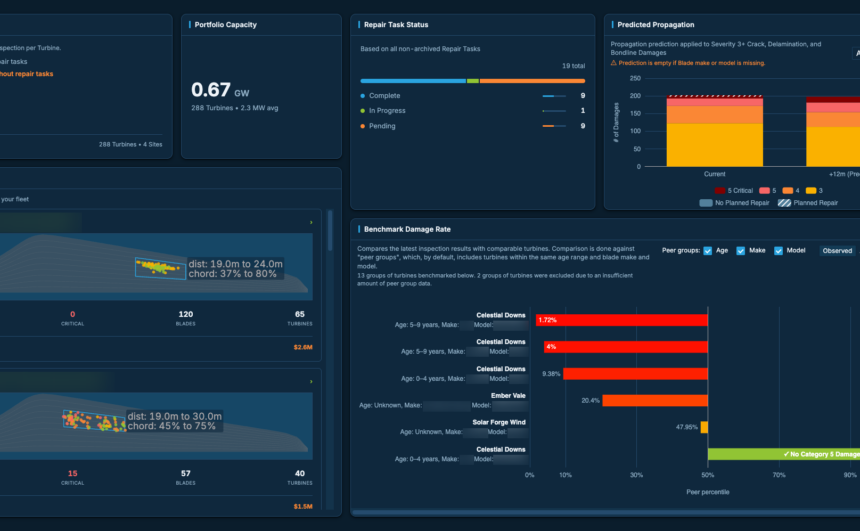Click the '19 total' repair count
The width and height of the screenshot is (860, 531).
coord(573,66)
